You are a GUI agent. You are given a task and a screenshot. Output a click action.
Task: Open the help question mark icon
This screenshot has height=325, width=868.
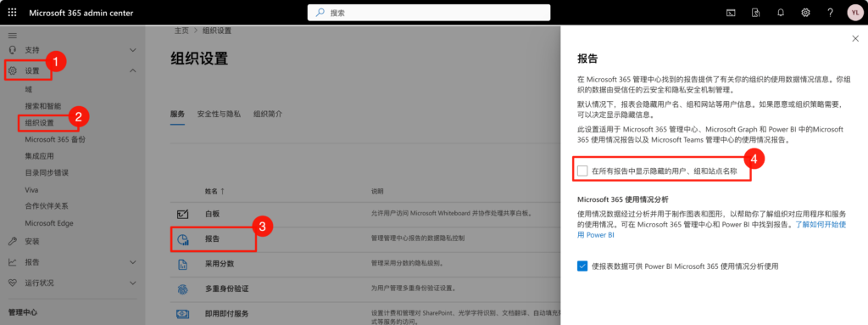(x=831, y=13)
